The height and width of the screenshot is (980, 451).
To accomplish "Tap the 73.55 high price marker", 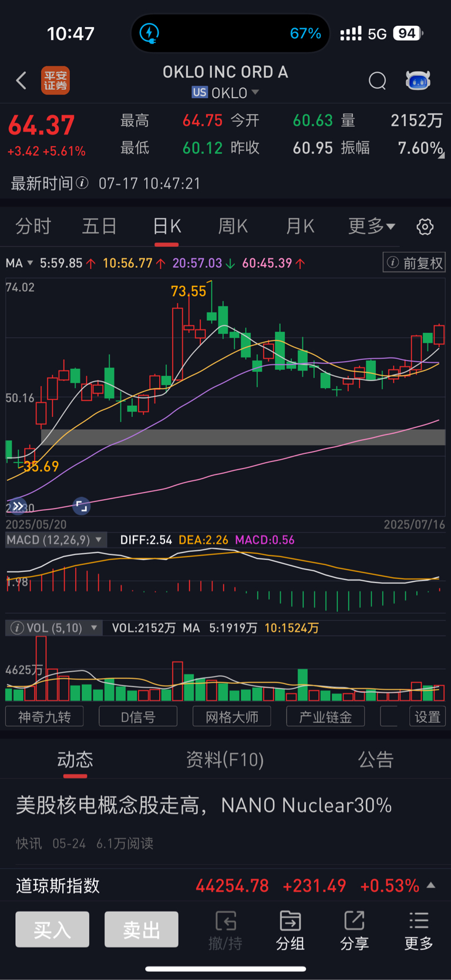I will coord(189,291).
